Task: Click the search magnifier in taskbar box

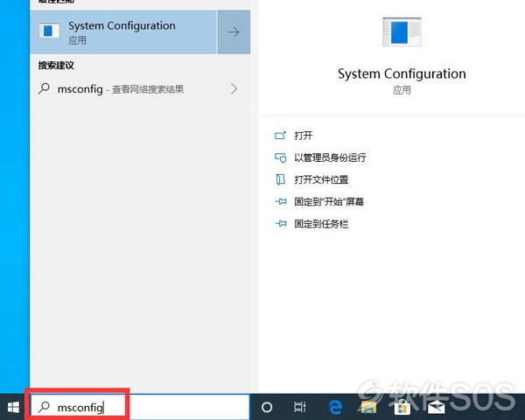Action: [44, 407]
